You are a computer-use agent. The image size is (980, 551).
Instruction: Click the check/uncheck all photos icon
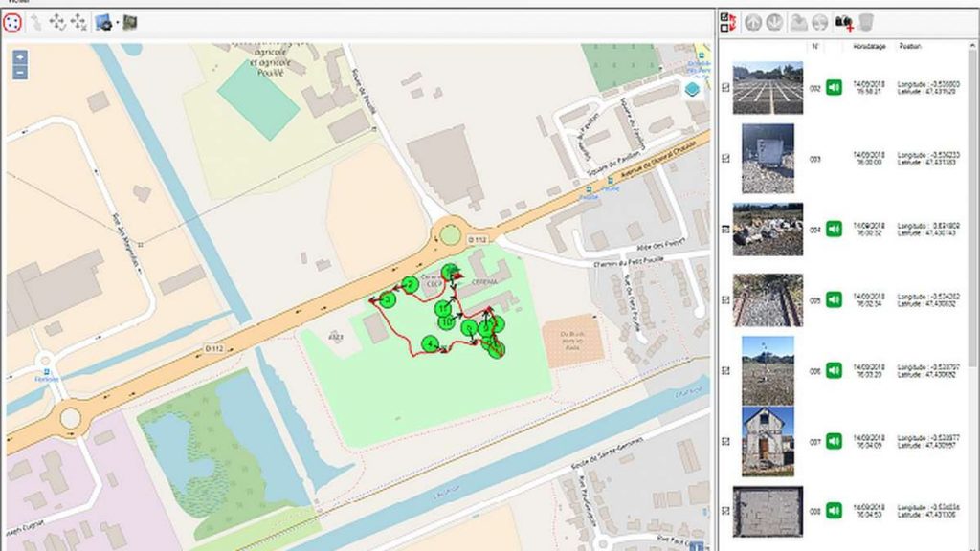(x=727, y=23)
